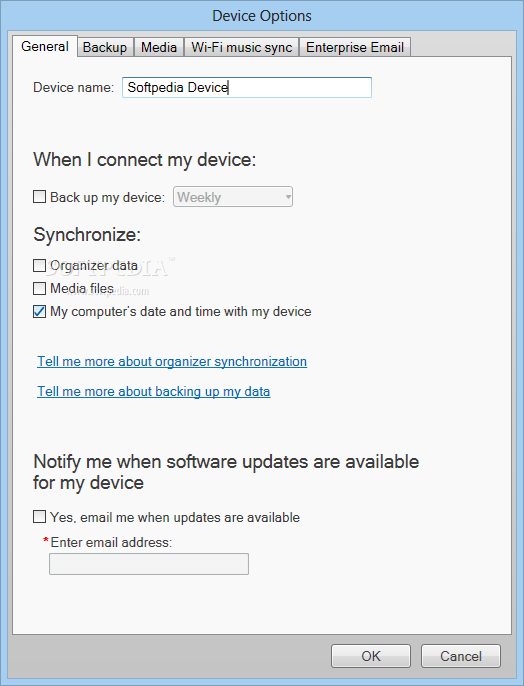This screenshot has height=686, width=524.
Task: Click in the Device name text field
Action: pyautogui.click(x=247, y=88)
